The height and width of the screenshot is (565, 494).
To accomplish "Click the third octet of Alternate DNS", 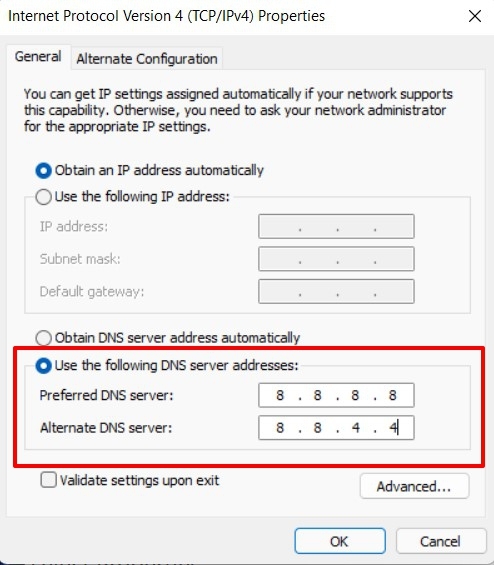I will 355,428.
